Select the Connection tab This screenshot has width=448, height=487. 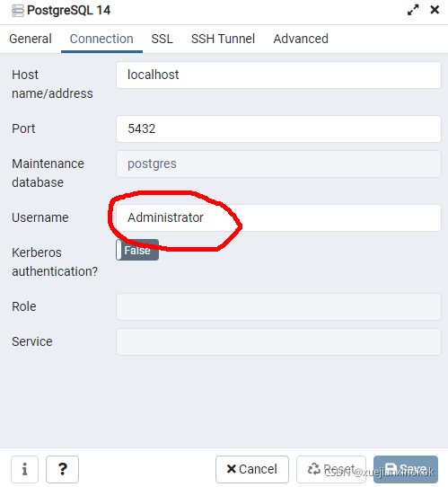(101, 40)
